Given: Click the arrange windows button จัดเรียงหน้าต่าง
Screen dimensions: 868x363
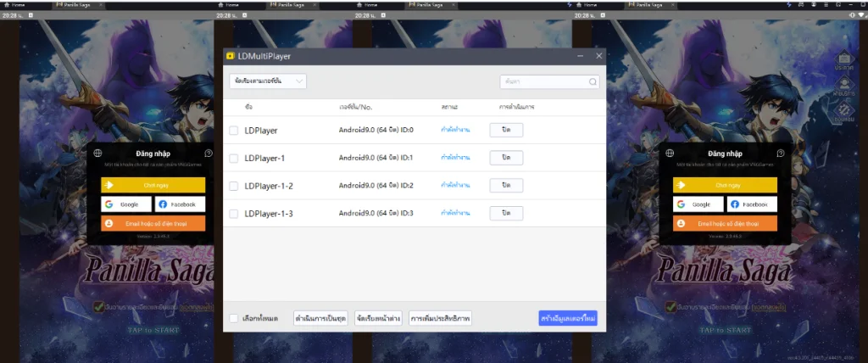Looking at the screenshot, I should pyautogui.click(x=378, y=318).
